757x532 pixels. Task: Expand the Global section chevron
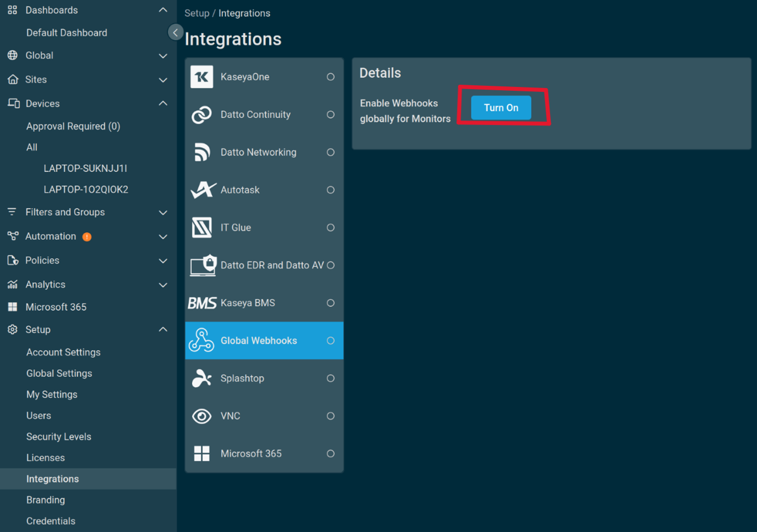(163, 56)
